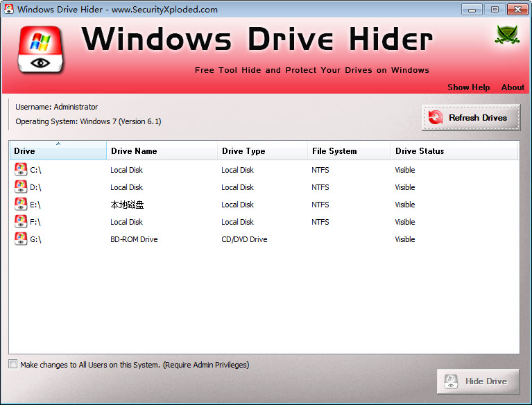This screenshot has width=532, height=405.
Task: Select the G:\ BD-ROM drive icon
Action: pyautogui.click(x=21, y=239)
